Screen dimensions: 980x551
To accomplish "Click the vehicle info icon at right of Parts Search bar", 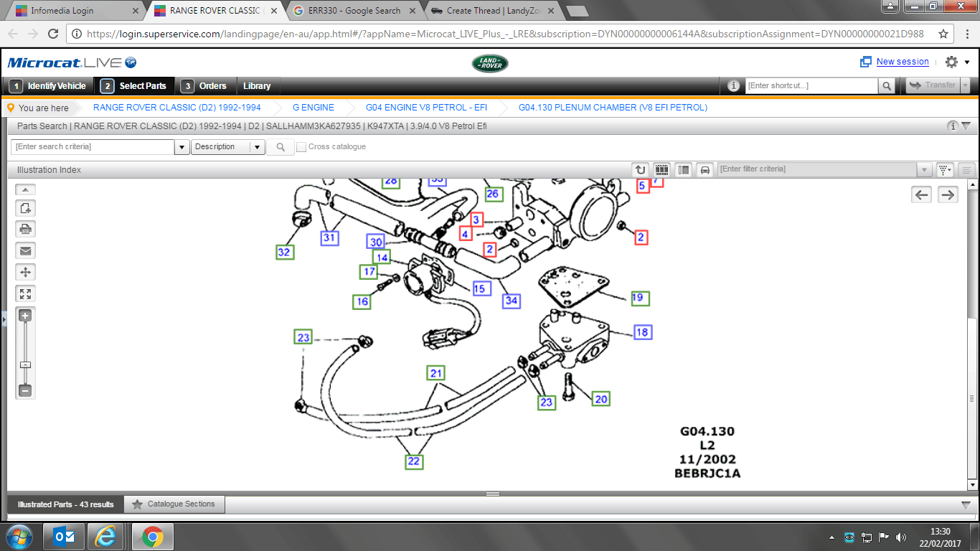I will pyautogui.click(x=953, y=126).
